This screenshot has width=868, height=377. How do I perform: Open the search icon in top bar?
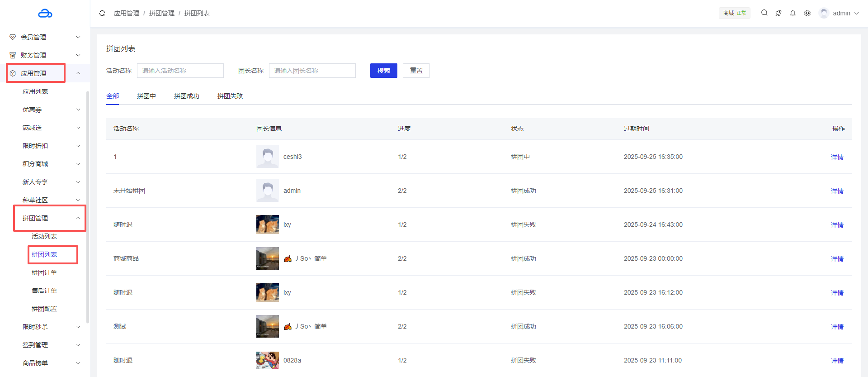pyautogui.click(x=764, y=13)
